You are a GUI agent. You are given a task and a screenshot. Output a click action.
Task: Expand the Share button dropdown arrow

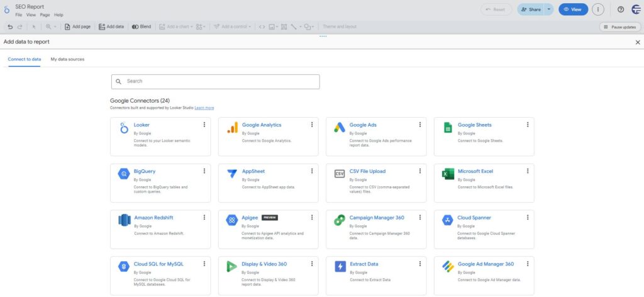coord(548,9)
